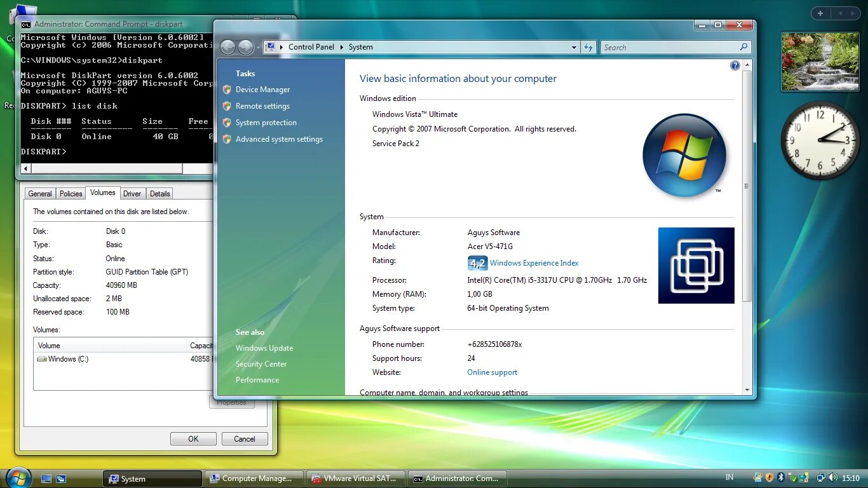
Task: Open recent pages dropdown next to Forward
Action: [x=257, y=48]
